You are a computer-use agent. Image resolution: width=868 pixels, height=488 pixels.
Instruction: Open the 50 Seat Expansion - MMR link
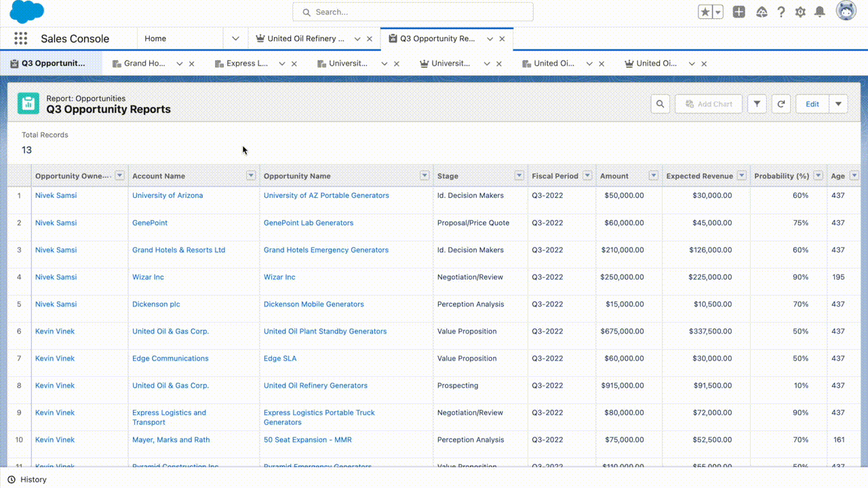point(308,439)
